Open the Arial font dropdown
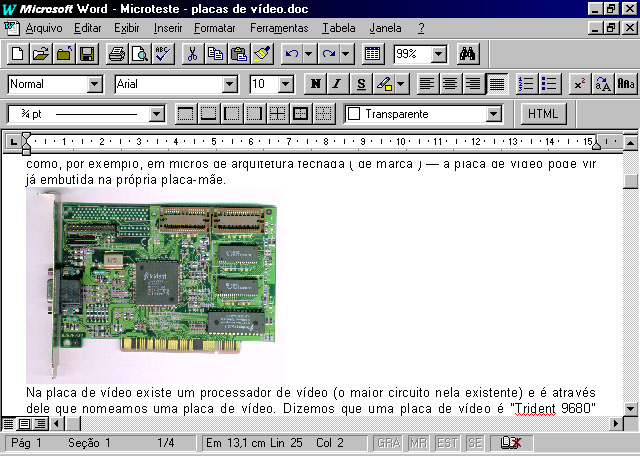 pos(229,85)
